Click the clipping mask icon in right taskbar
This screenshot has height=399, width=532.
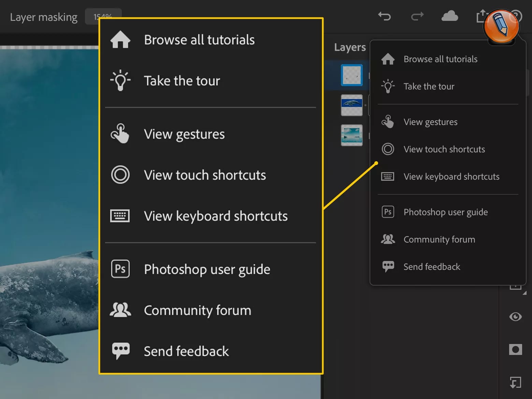point(515,382)
